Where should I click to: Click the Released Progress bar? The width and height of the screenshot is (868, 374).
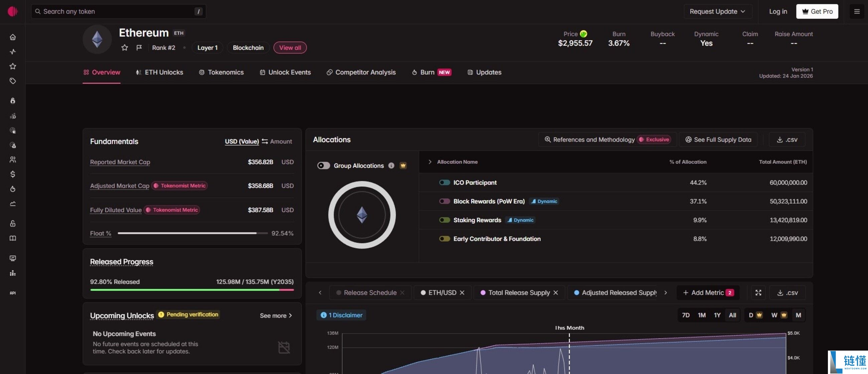pyautogui.click(x=192, y=290)
